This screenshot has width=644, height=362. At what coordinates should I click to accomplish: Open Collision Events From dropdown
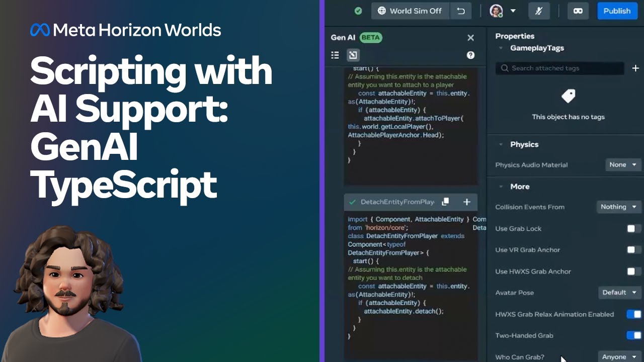[619, 207]
